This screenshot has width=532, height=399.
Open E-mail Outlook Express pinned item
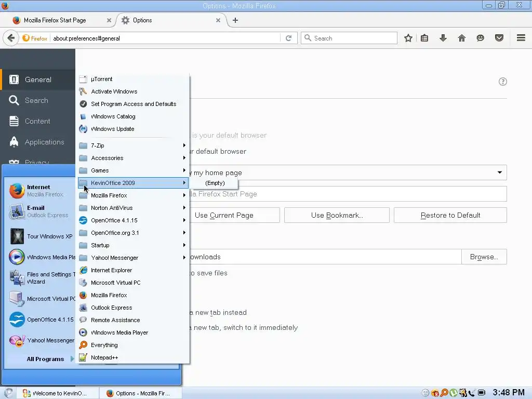(x=41, y=211)
